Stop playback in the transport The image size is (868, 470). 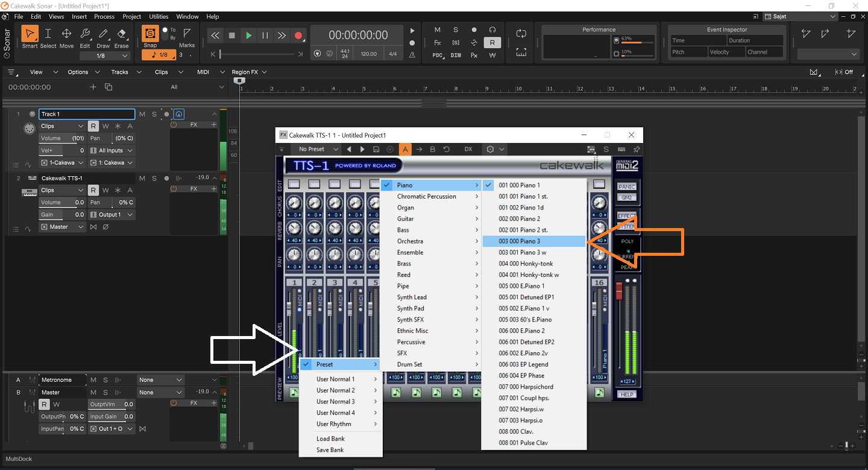[232, 36]
